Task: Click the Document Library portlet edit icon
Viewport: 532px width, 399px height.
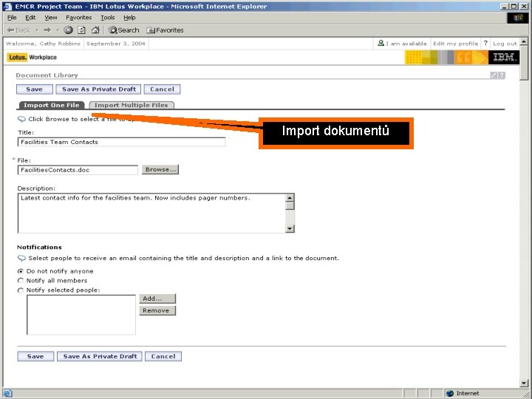Action: tap(494, 75)
